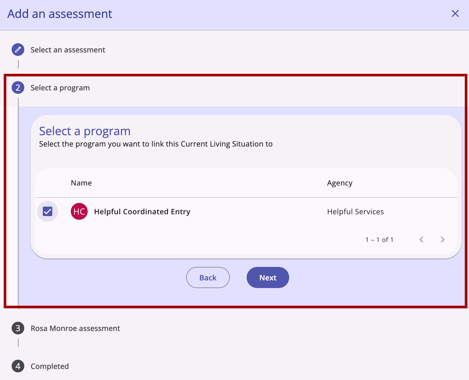
Task: Click the Name column header
Action: pos(81,183)
